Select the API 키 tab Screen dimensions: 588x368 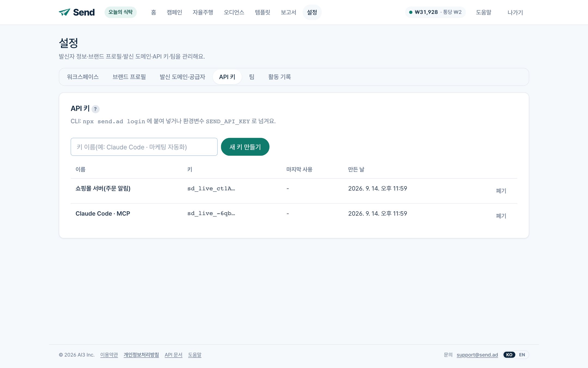coord(227,77)
